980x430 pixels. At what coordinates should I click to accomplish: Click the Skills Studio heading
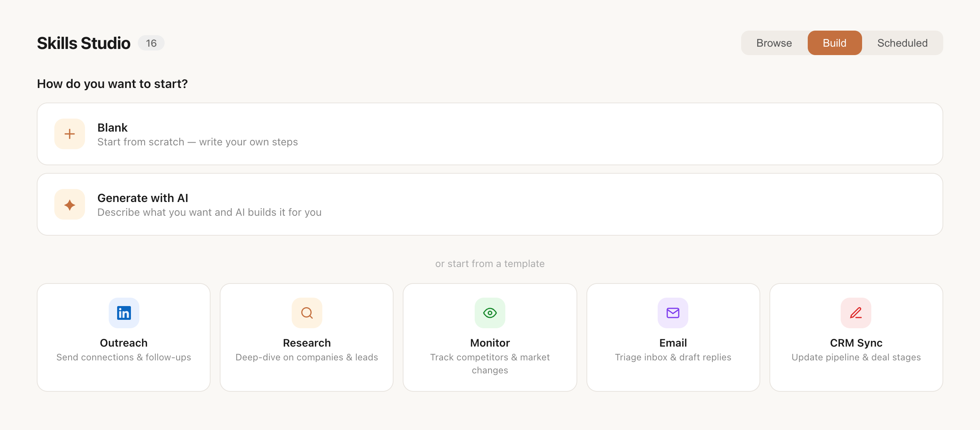[83, 43]
